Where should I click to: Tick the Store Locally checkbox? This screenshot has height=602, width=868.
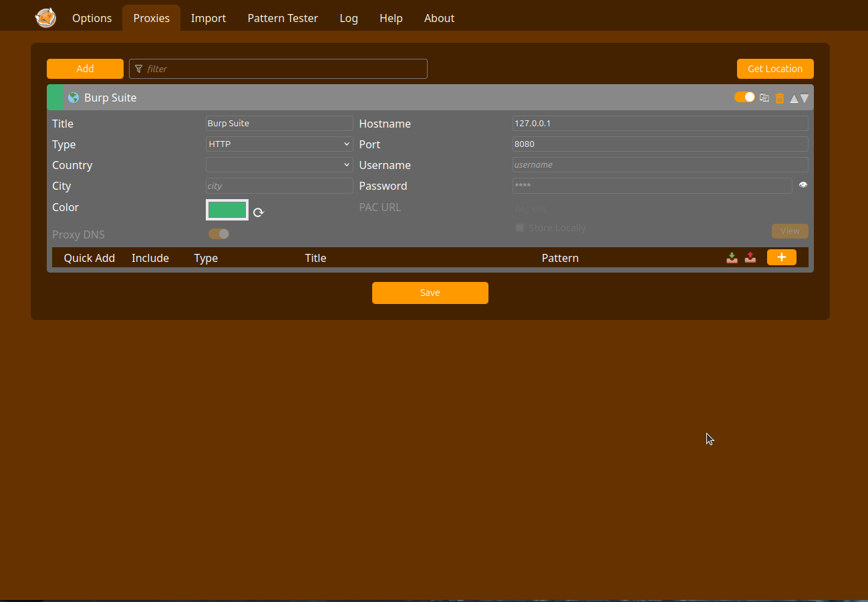[520, 228]
